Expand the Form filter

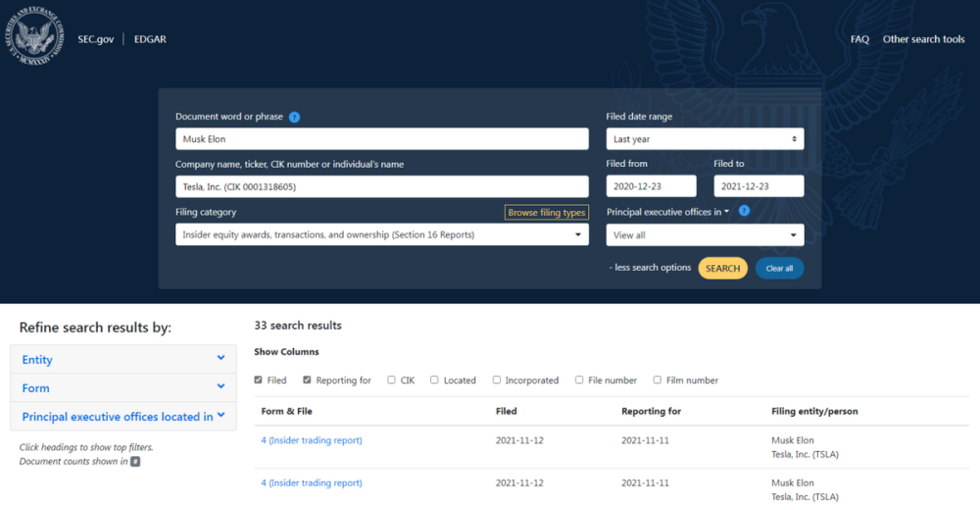[123, 388]
